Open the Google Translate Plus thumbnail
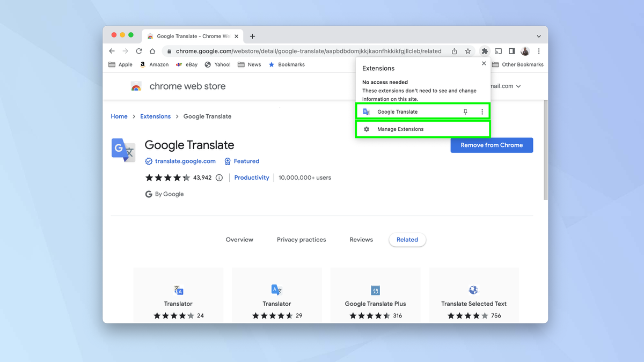The height and width of the screenshot is (362, 644). (375, 290)
